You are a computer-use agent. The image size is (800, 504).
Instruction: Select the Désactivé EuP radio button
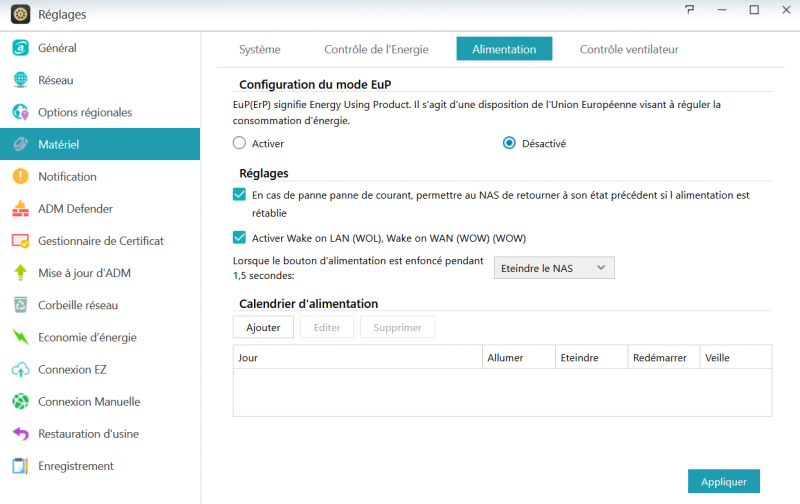[x=509, y=143]
